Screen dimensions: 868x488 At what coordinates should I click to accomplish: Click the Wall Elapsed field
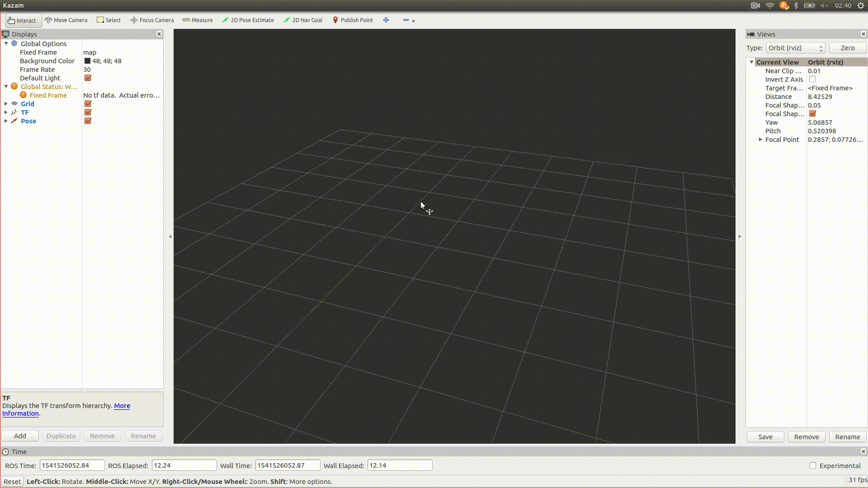[x=400, y=465]
